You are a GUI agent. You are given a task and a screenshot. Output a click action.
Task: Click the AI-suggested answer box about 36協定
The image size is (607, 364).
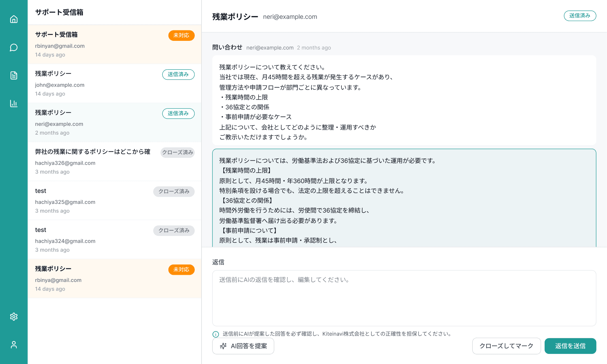point(404,199)
